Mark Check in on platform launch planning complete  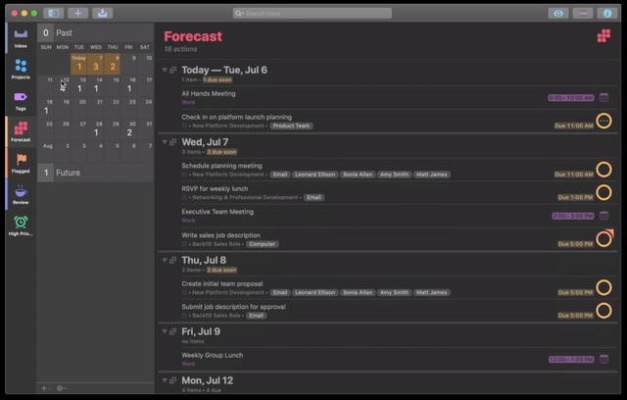pyautogui.click(x=603, y=121)
